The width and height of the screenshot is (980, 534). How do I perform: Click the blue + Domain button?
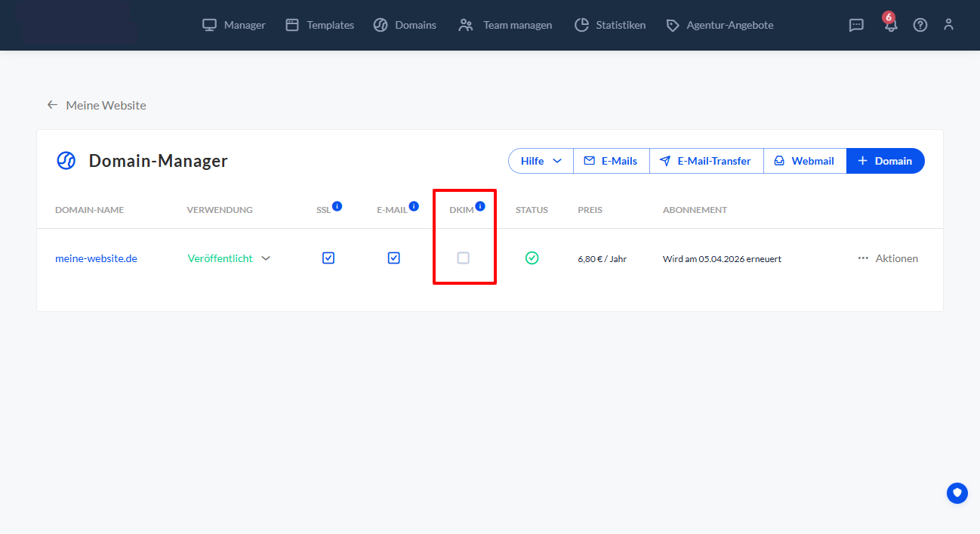point(885,161)
